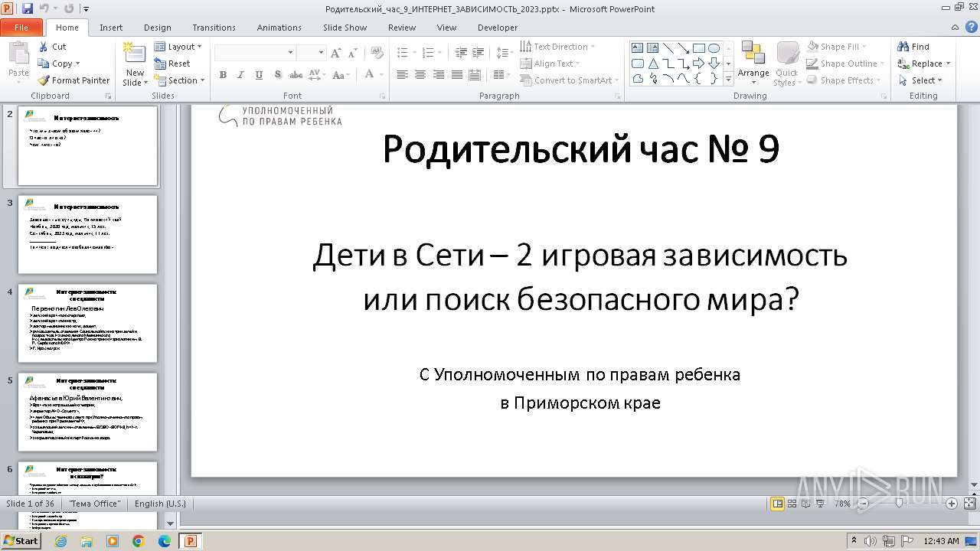Image resolution: width=980 pixels, height=551 pixels.
Task: Open the Section dropdown
Action: 180,80
